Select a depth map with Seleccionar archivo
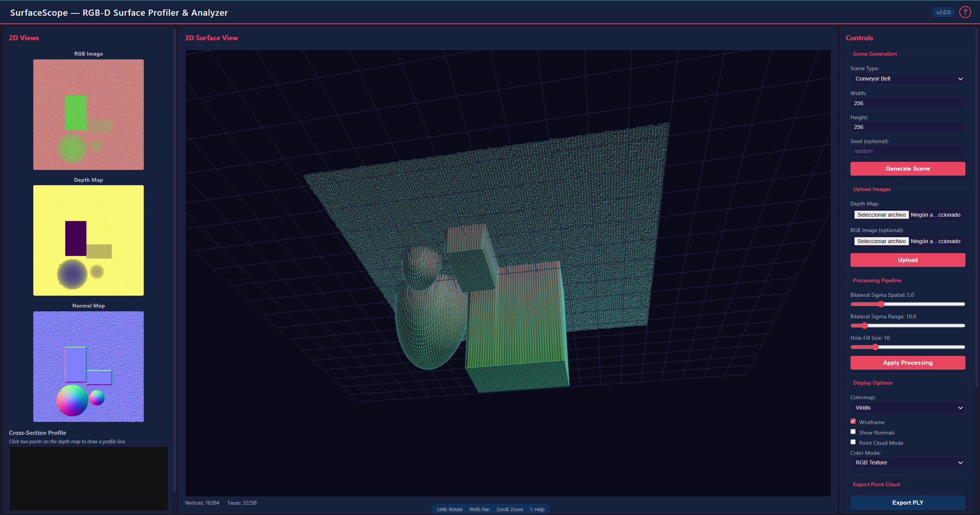Image resolution: width=980 pixels, height=515 pixels. tap(881, 214)
